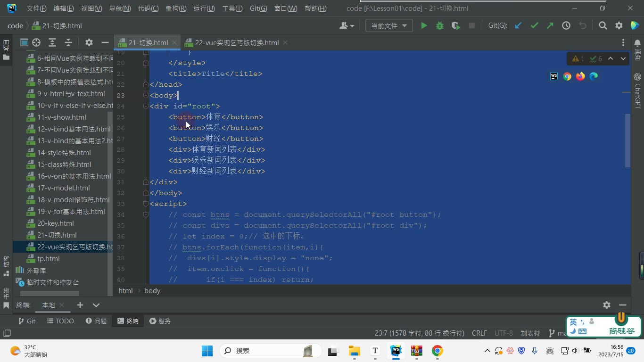Go to previous highlighted problem arrow
Screen dimensions: 644x362
tap(611, 59)
